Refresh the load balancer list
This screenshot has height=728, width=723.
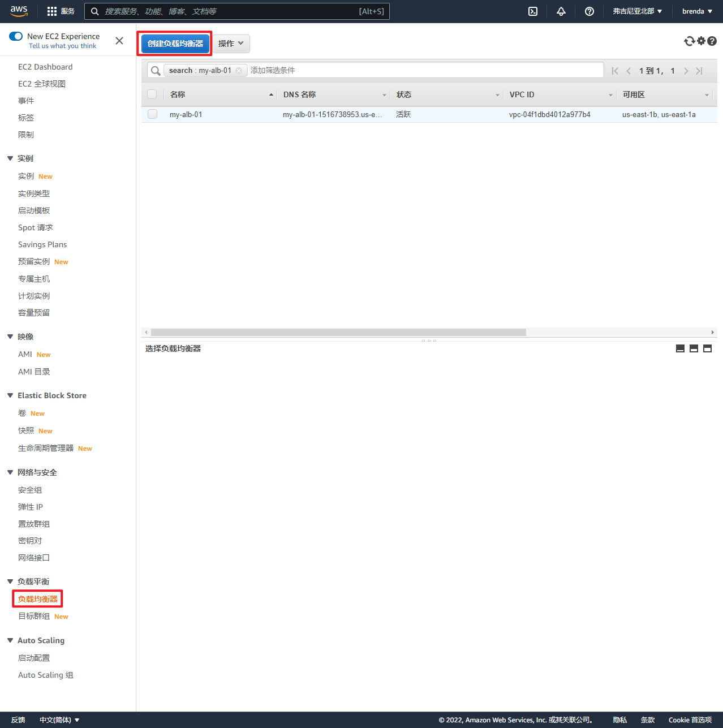[x=689, y=41]
